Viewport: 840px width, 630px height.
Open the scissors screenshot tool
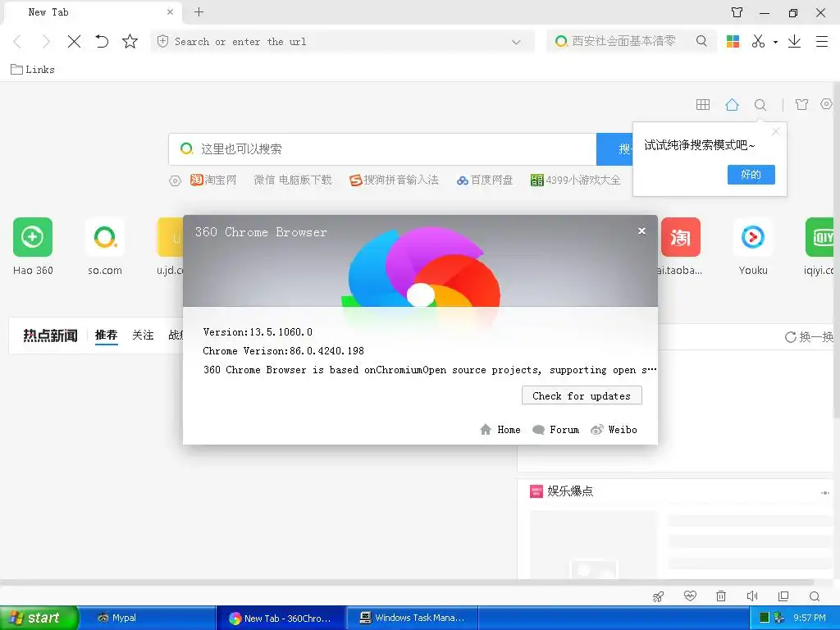pos(758,41)
